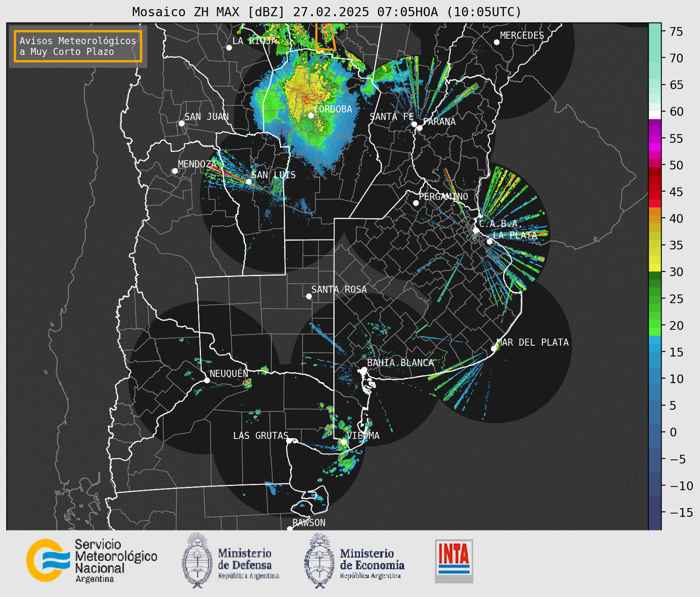Viewport: 700px width, 597px height.
Task: Click the Ministerio de Economía emblem
Action: click(x=320, y=560)
